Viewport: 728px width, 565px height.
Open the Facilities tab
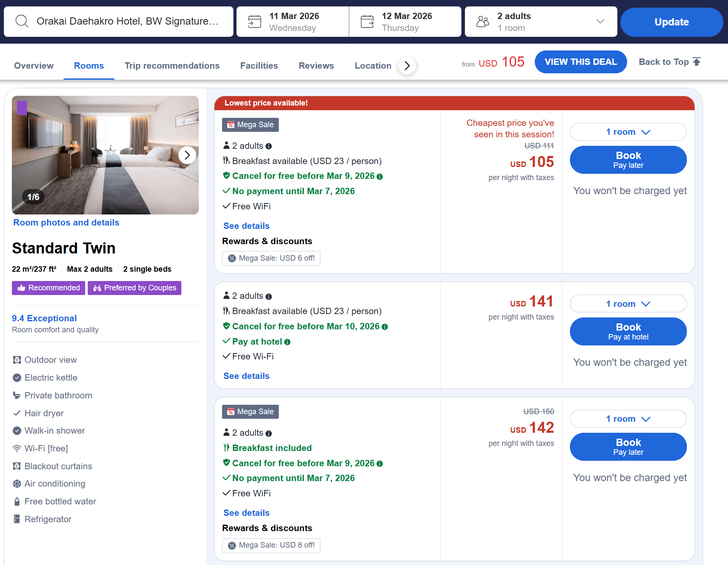pyautogui.click(x=259, y=66)
